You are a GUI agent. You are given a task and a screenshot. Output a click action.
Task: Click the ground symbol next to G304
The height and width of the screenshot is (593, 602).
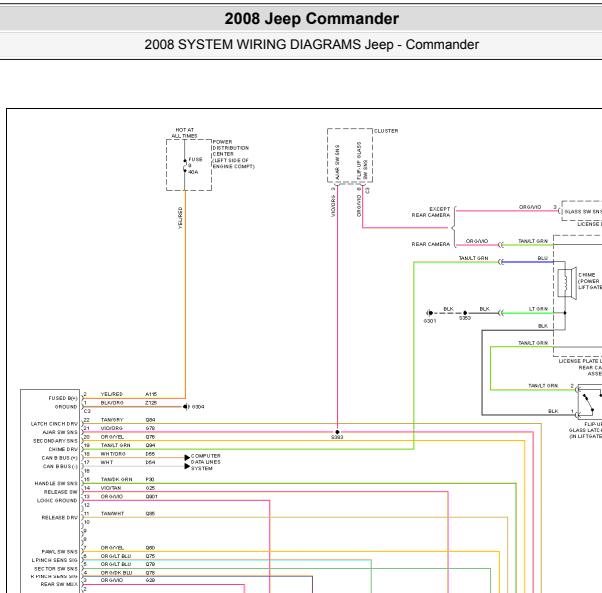coord(186,406)
